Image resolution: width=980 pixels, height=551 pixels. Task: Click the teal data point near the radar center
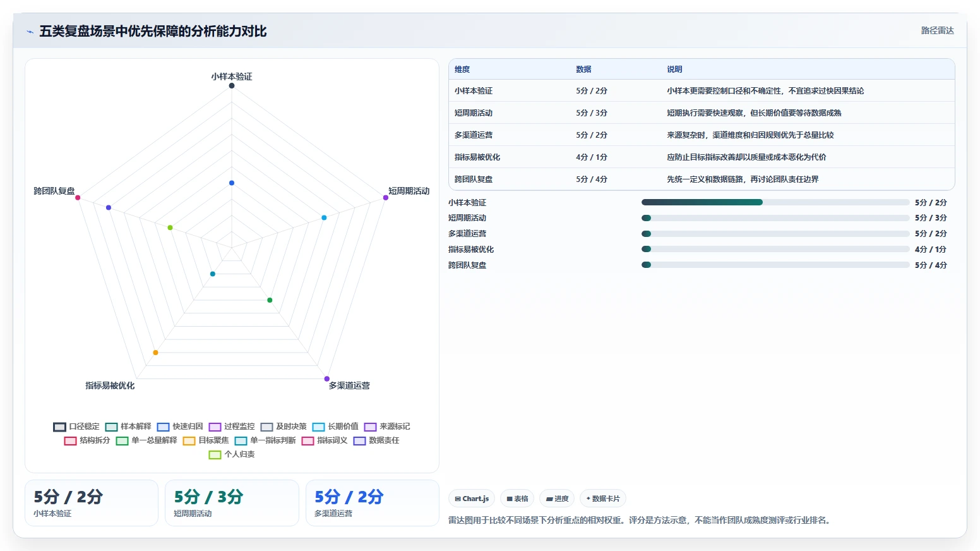[x=213, y=274]
